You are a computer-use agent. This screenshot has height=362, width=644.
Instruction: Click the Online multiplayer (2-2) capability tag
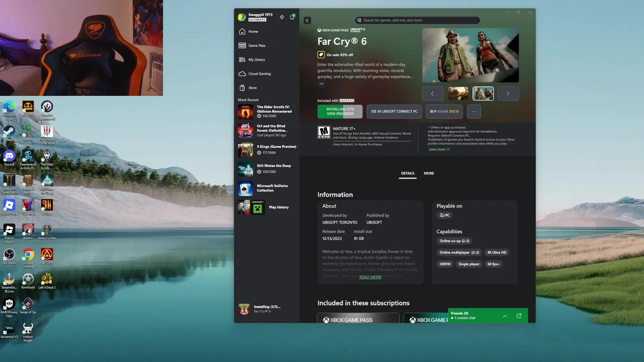click(459, 252)
